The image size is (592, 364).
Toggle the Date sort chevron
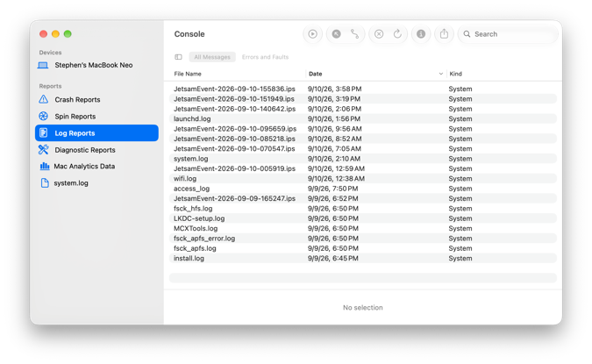[x=440, y=74]
